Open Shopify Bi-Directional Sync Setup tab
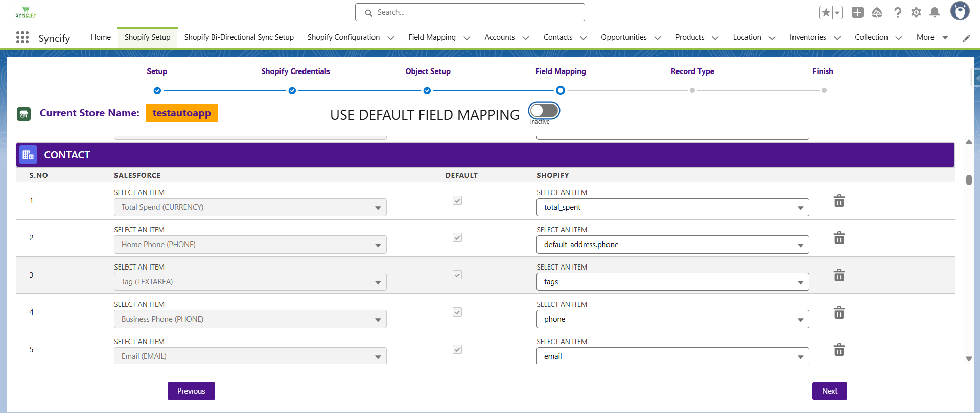Image resolution: width=980 pixels, height=413 pixels. pos(239,37)
